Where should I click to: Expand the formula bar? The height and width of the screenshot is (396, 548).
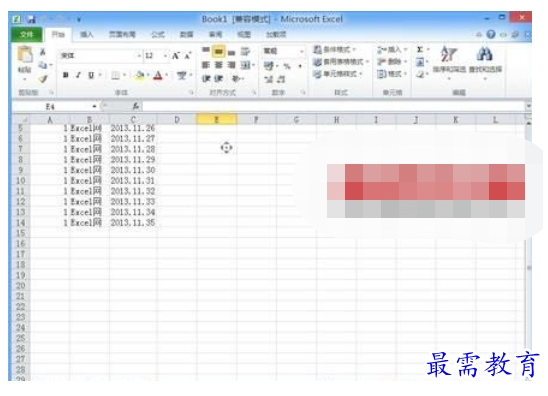(x=528, y=106)
